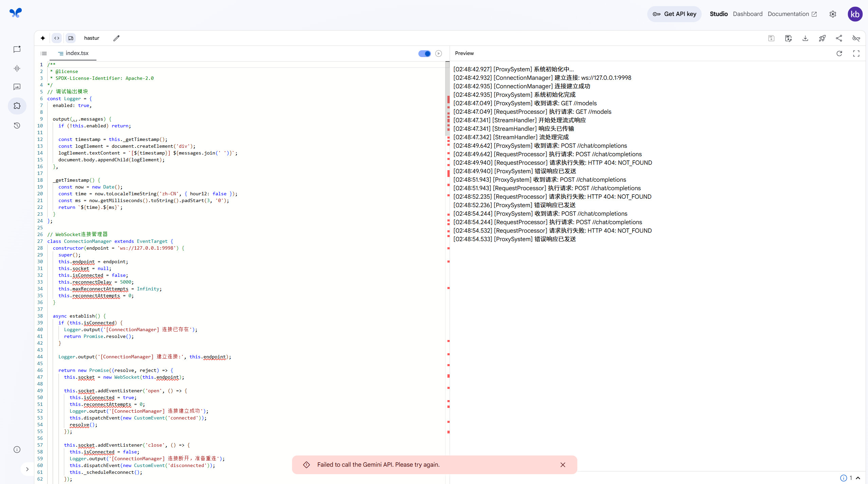
Task: Share the app via share icon
Action: pos(839,38)
